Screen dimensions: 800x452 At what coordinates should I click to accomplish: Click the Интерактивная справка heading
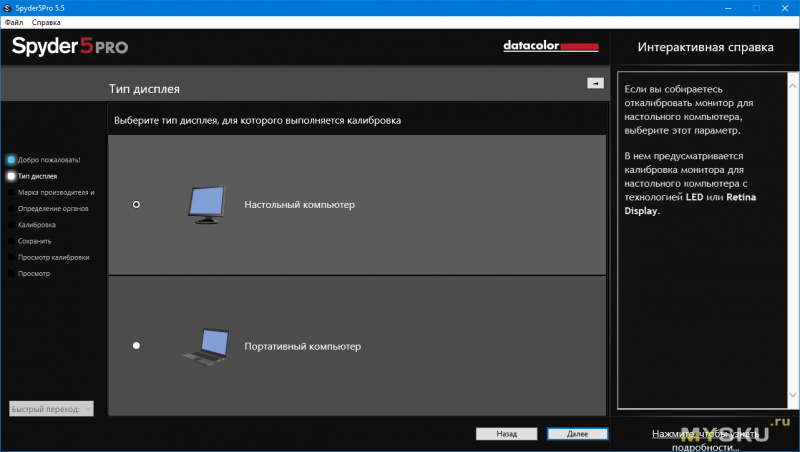coord(705,47)
